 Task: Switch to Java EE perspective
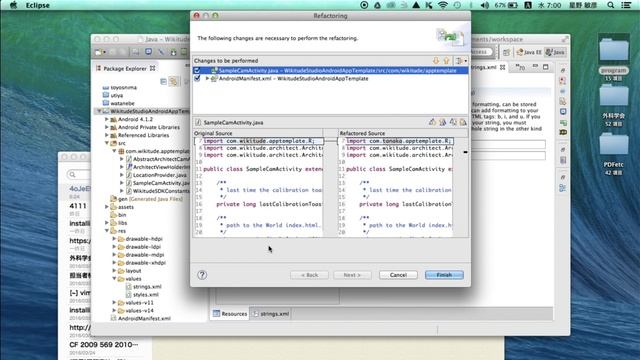[x=529, y=52]
